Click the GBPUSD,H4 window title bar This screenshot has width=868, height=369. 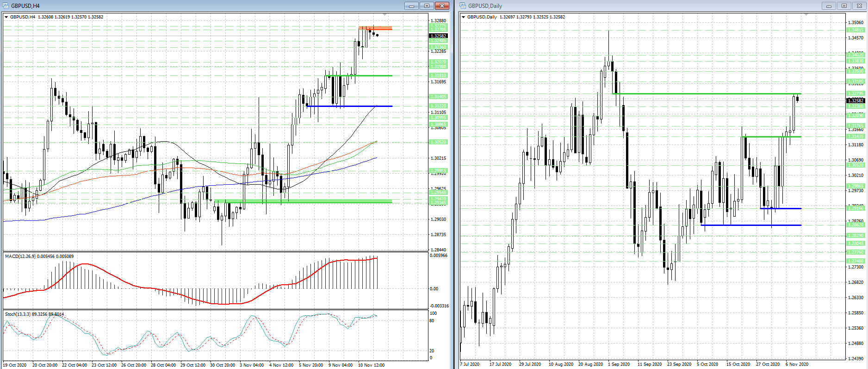click(x=185, y=6)
